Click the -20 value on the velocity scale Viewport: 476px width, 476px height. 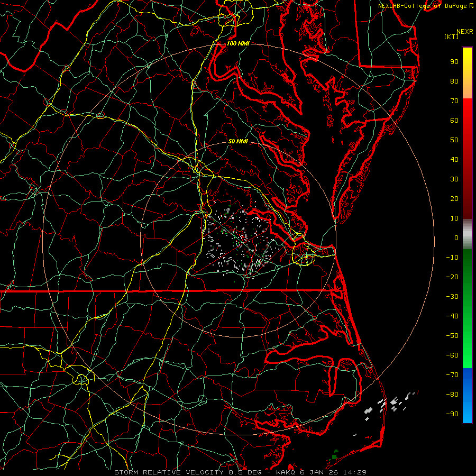[452, 277]
